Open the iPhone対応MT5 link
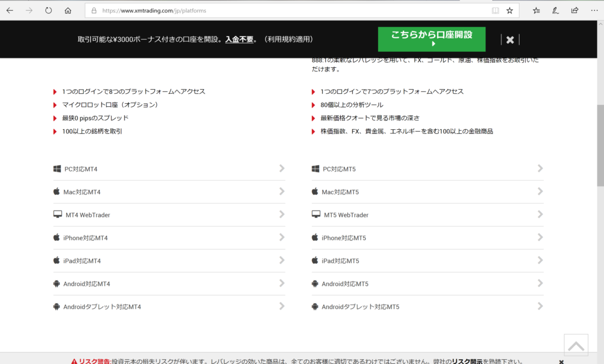This screenshot has height=364, width=604. point(344,238)
